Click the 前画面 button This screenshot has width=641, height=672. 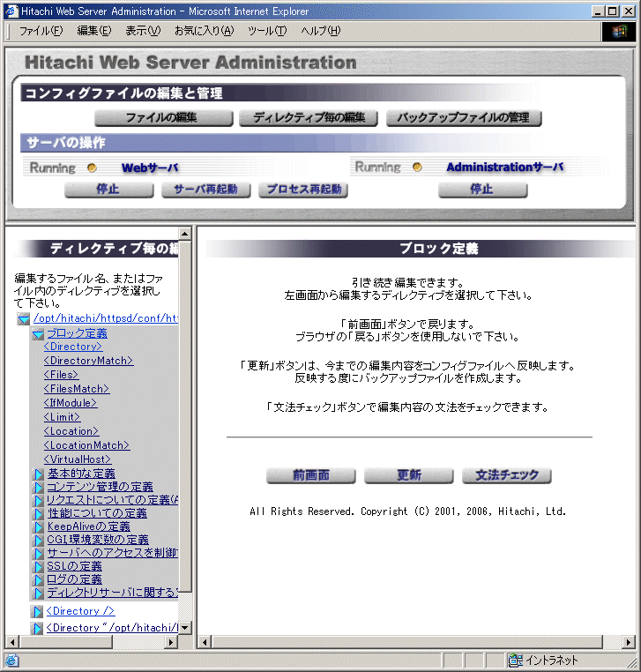[x=311, y=475]
